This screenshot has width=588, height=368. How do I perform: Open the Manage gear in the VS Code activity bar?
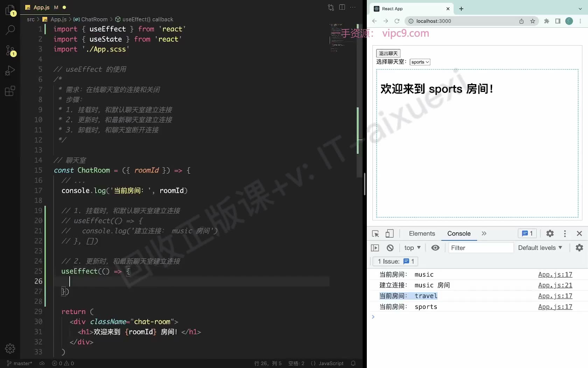click(x=10, y=348)
